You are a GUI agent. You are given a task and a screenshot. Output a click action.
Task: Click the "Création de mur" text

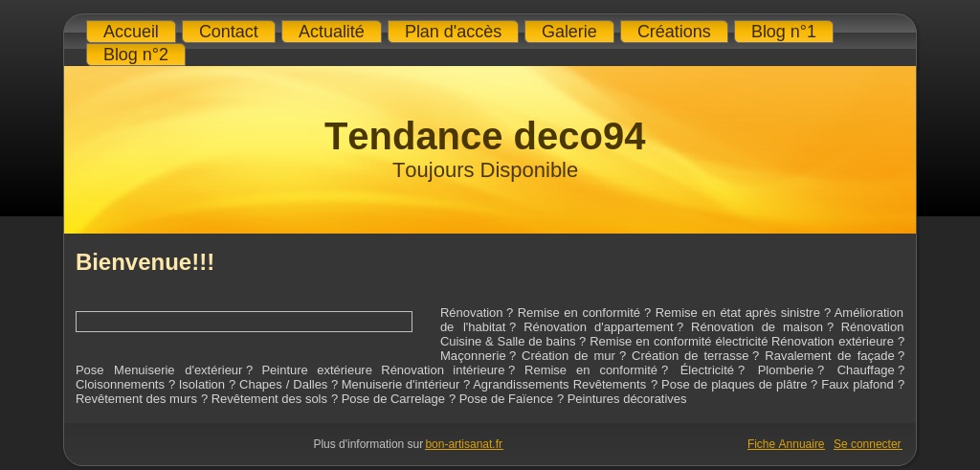click(568, 356)
